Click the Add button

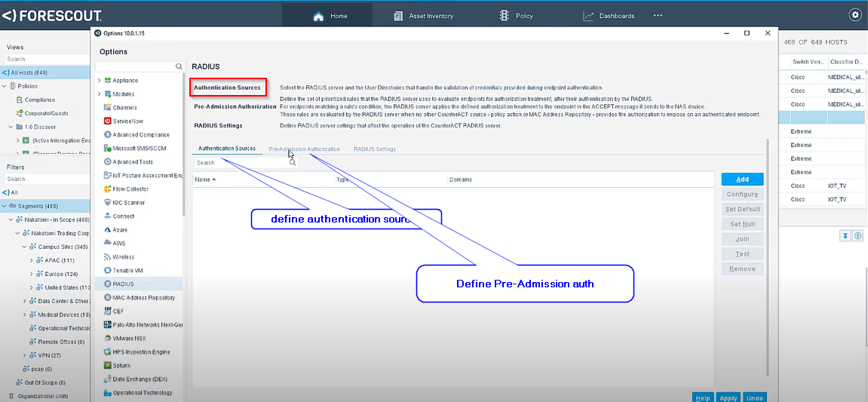742,180
